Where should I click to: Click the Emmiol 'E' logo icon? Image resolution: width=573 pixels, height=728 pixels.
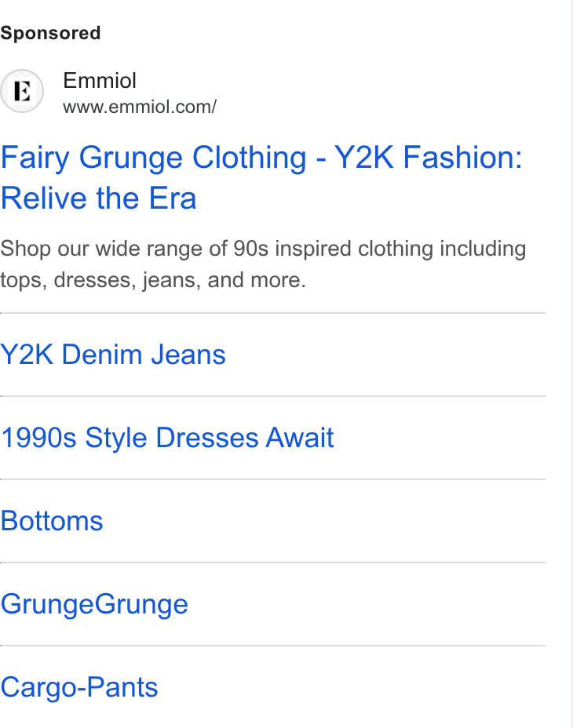[x=22, y=91]
